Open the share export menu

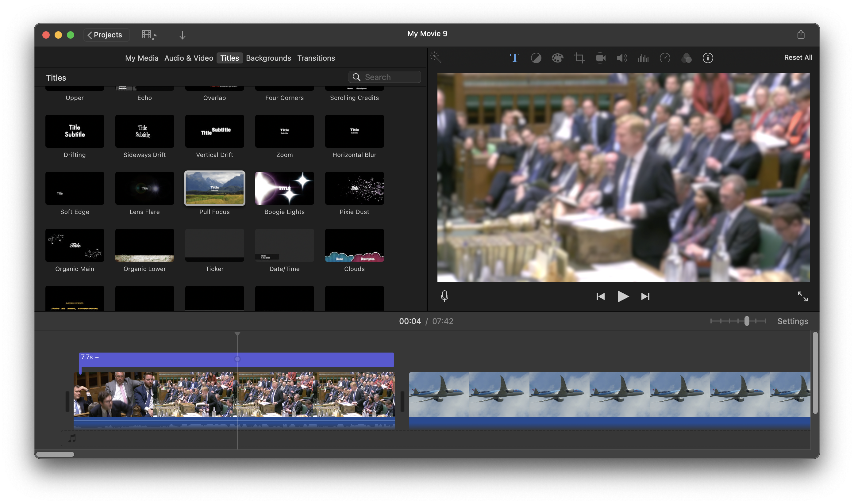(x=801, y=34)
